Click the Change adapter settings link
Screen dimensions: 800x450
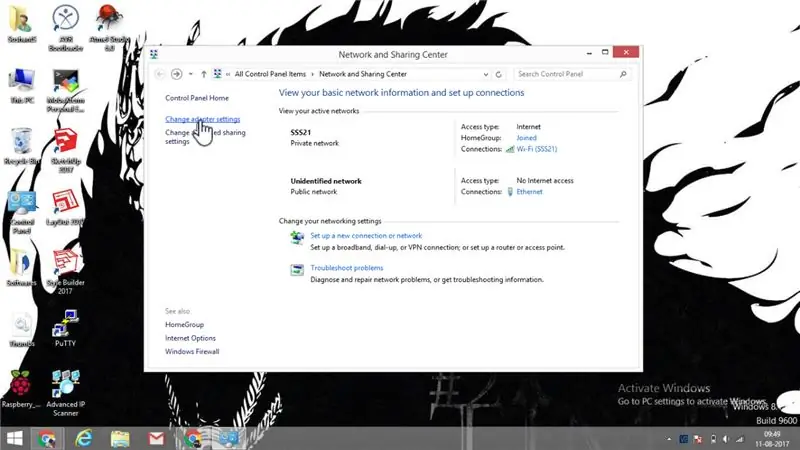pos(203,119)
